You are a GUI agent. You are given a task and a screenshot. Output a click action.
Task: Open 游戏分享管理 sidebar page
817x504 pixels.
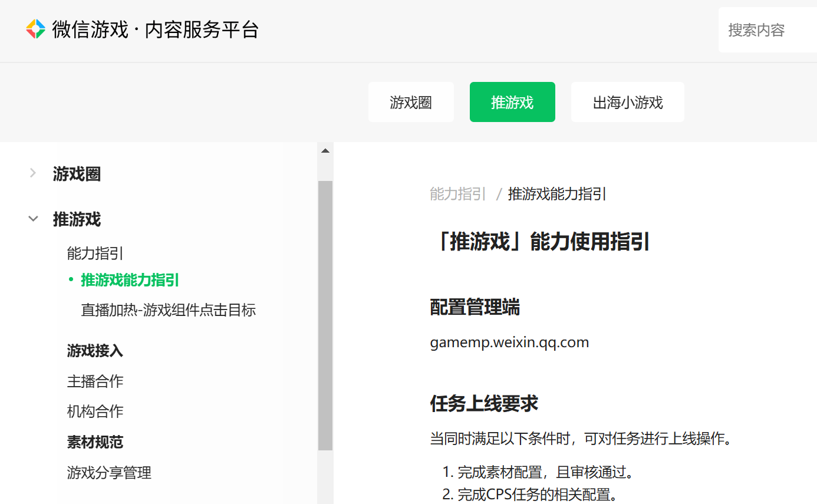pos(109,472)
